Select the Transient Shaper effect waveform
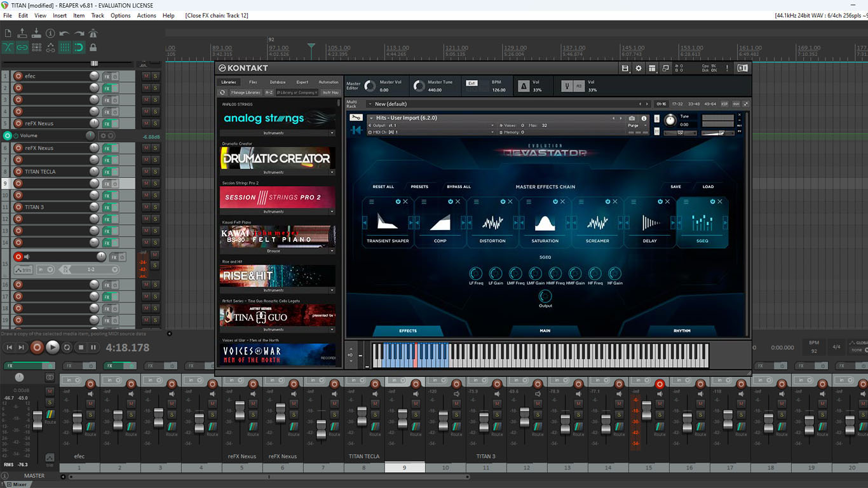Screen dimensions: 868x488 pyautogui.click(x=388, y=221)
